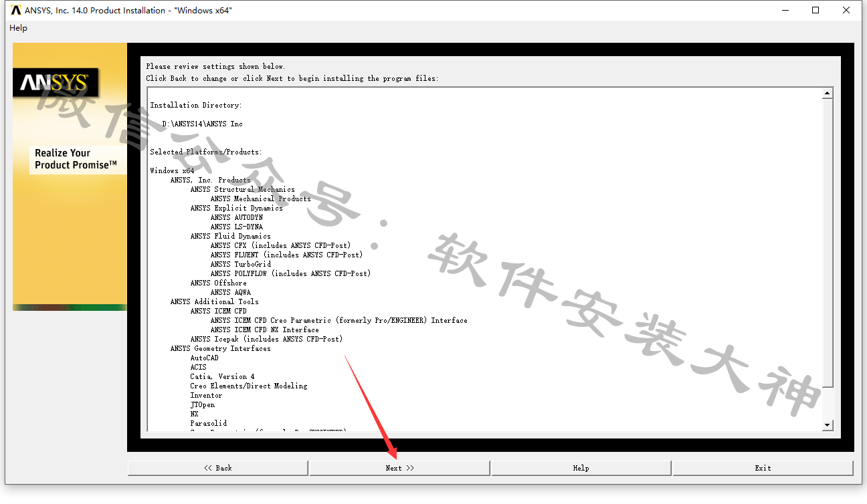Click 'ANSYS Mechanical Products' line
This screenshot has width=867, height=504.
click(x=260, y=199)
